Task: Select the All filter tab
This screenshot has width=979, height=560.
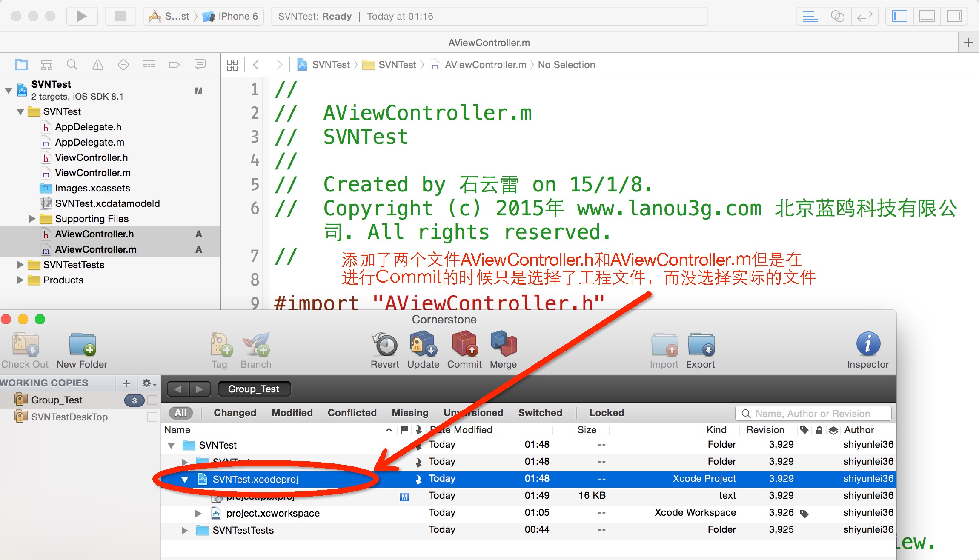Action: click(180, 413)
